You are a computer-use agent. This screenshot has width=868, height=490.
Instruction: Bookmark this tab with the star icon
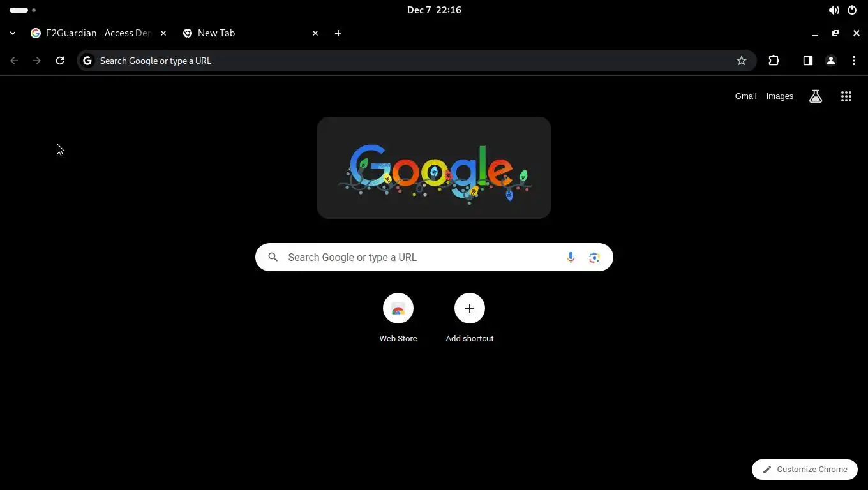point(742,61)
